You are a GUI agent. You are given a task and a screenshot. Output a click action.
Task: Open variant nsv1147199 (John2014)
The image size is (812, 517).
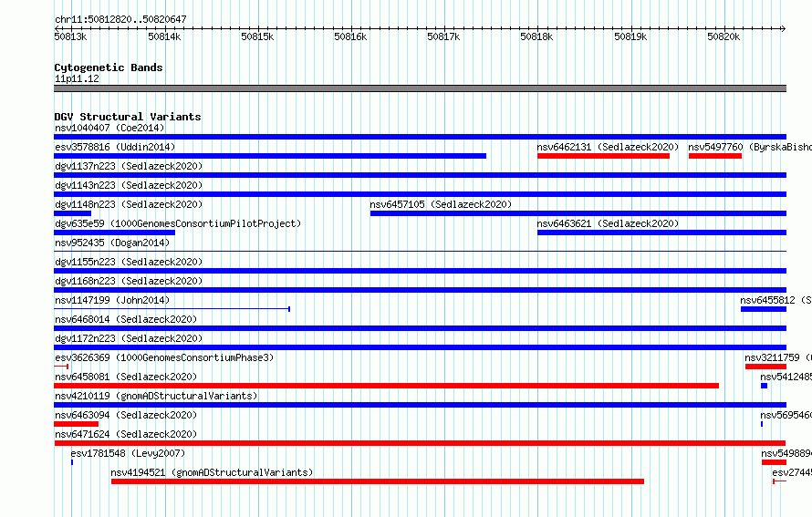(x=172, y=309)
